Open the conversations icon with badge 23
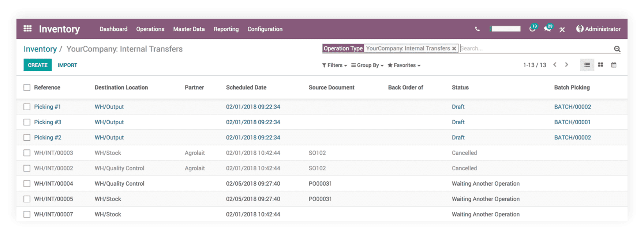The width and height of the screenshot is (644, 235). click(x=548, y=28)
